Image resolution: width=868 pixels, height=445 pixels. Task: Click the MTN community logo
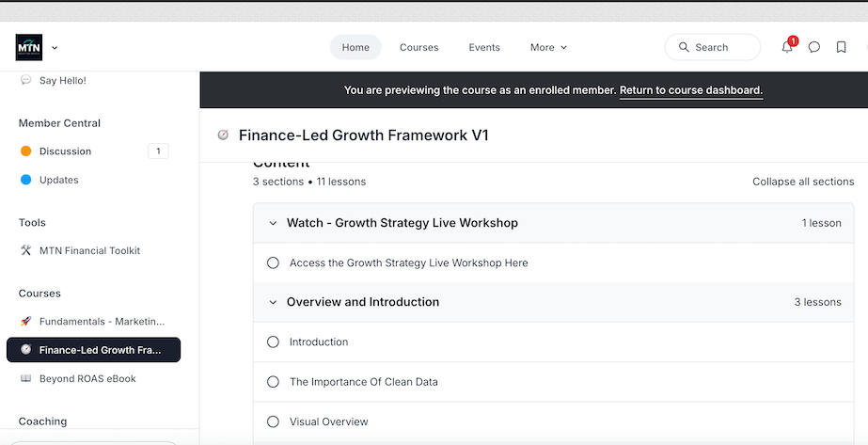tap(29, 47)
